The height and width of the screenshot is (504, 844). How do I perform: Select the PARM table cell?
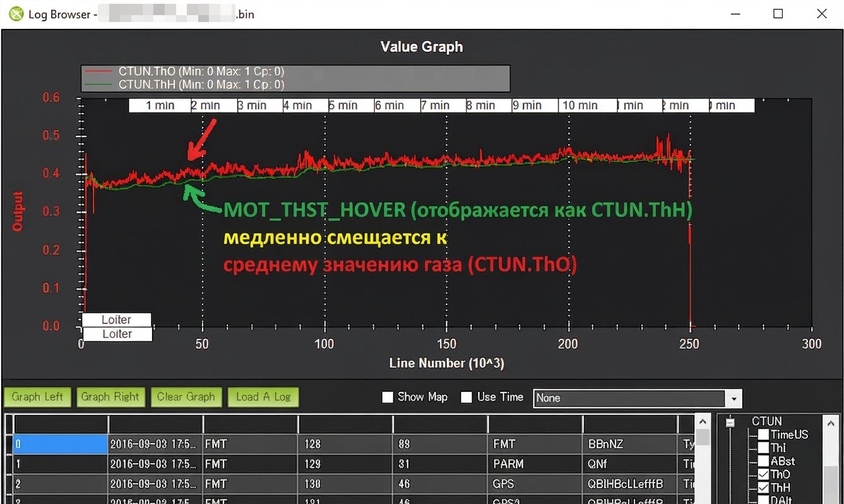(535, 464)
